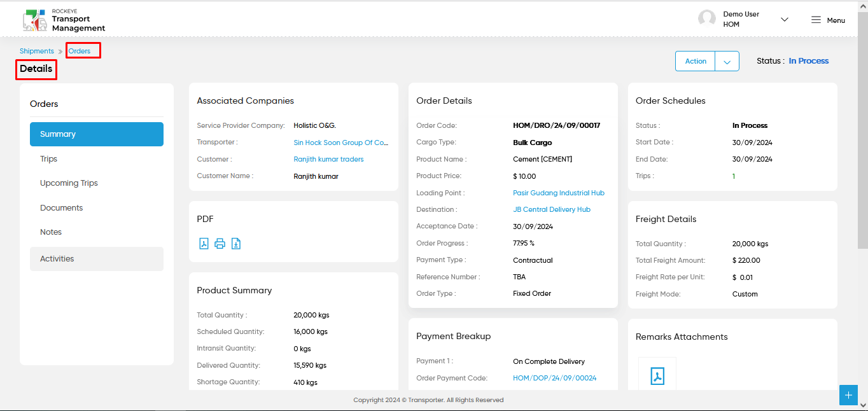This screenshot has height=411, width=868.
Task: Open the PDF view icon
Action: (x=204, y=244)
